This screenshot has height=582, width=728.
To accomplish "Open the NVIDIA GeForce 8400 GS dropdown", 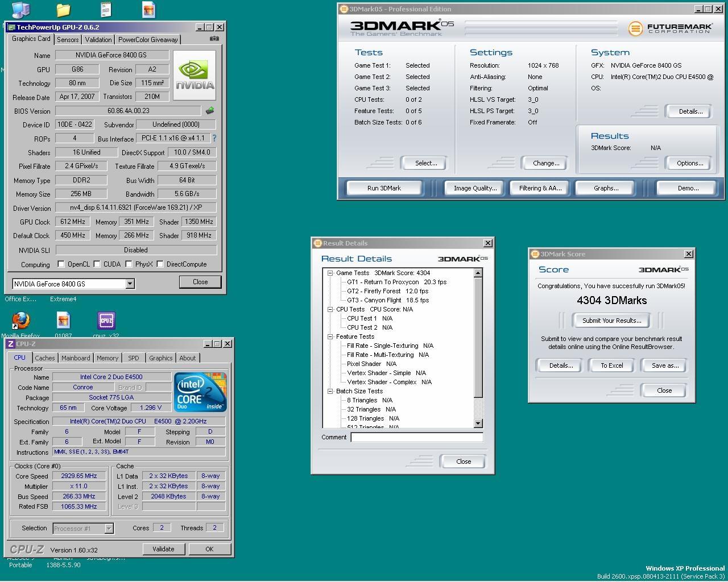I will point(130,284).
